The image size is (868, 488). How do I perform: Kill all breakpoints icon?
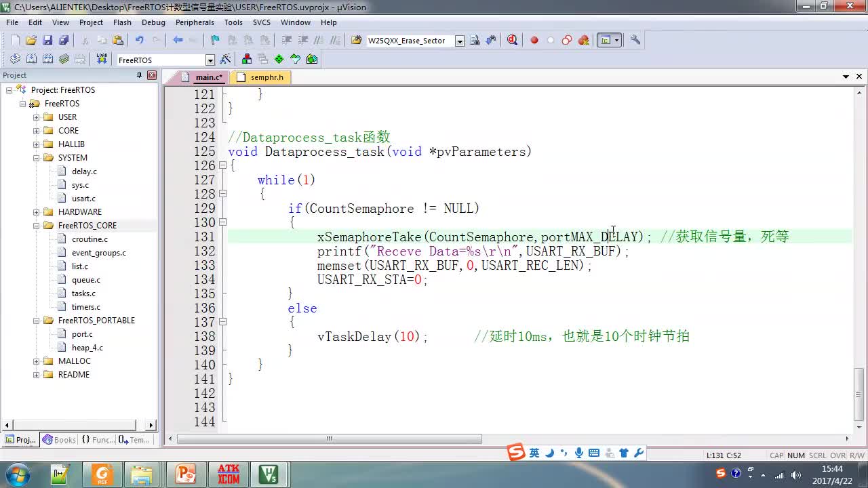(583, 41)
